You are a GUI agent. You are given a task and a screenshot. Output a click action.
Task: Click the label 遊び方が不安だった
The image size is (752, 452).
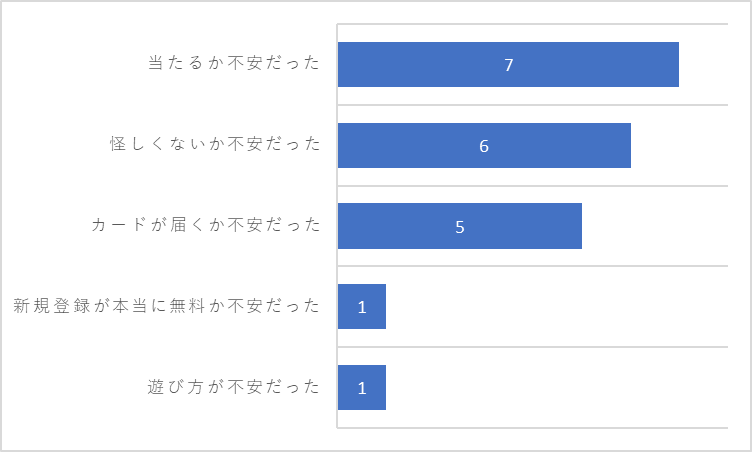pos(234,387)
